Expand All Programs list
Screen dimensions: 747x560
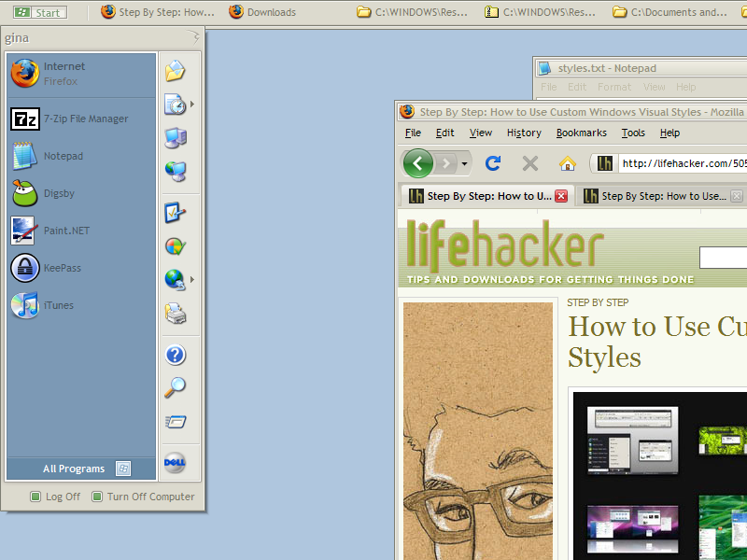pyautogui.click(x=81, y=469)
